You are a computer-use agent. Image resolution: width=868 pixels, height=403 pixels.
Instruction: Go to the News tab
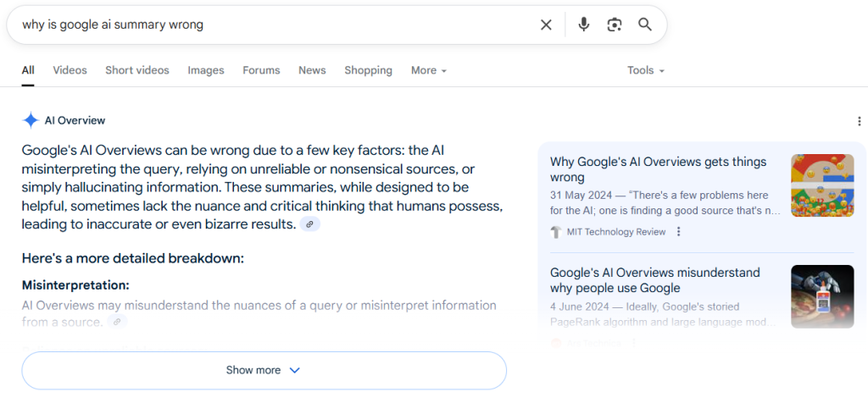tap(312, 70)
